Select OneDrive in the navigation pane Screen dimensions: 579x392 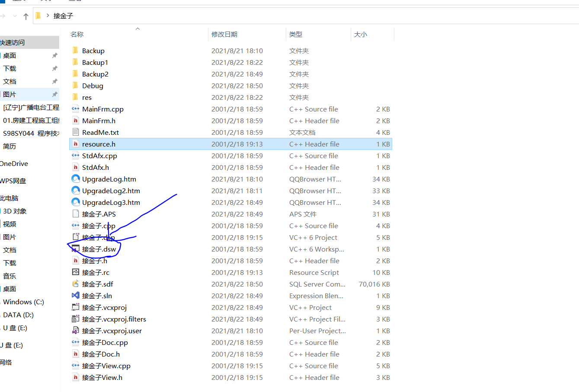[x=14, y=163]
